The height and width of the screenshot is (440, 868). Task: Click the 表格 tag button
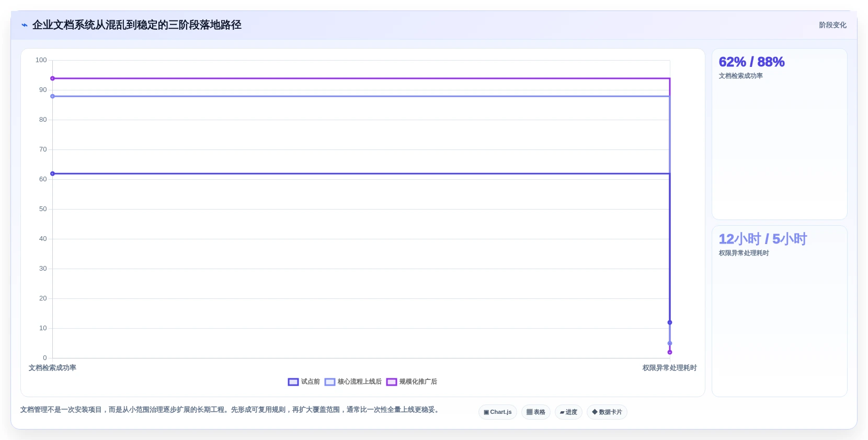(x=536, y=412)
